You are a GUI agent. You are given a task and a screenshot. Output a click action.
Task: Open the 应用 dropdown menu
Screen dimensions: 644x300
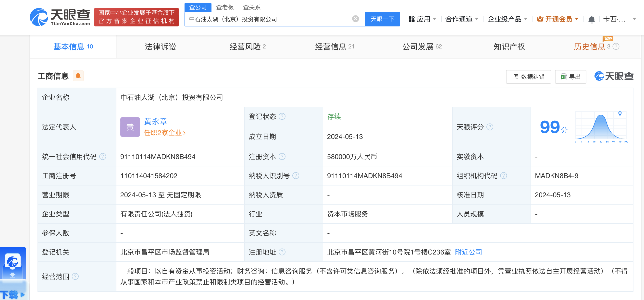tap(422, 19)
